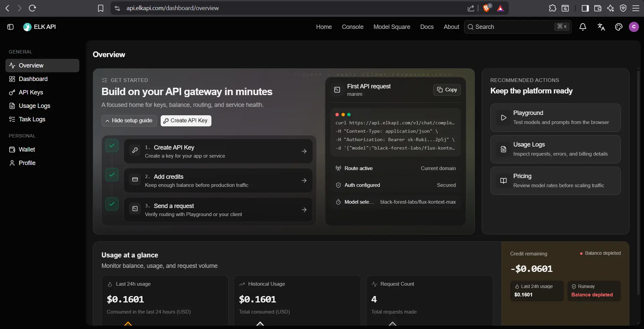This screenshot has width=644, height=329.
Task: Click the terminal icon beside First API request
Action: [337, 90]
